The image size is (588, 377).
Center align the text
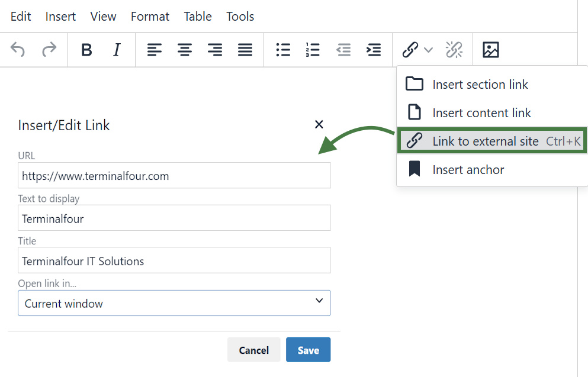coord(185,50)
